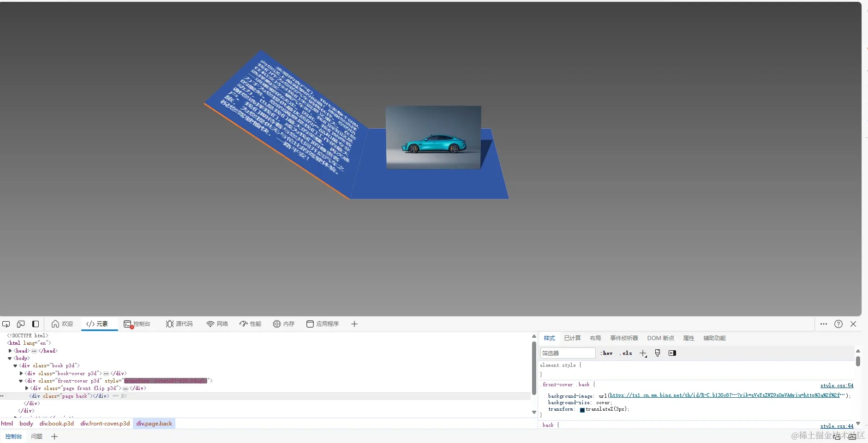Close DevTools with the X icon
This screenshot has height=443, width=868.
853,324
